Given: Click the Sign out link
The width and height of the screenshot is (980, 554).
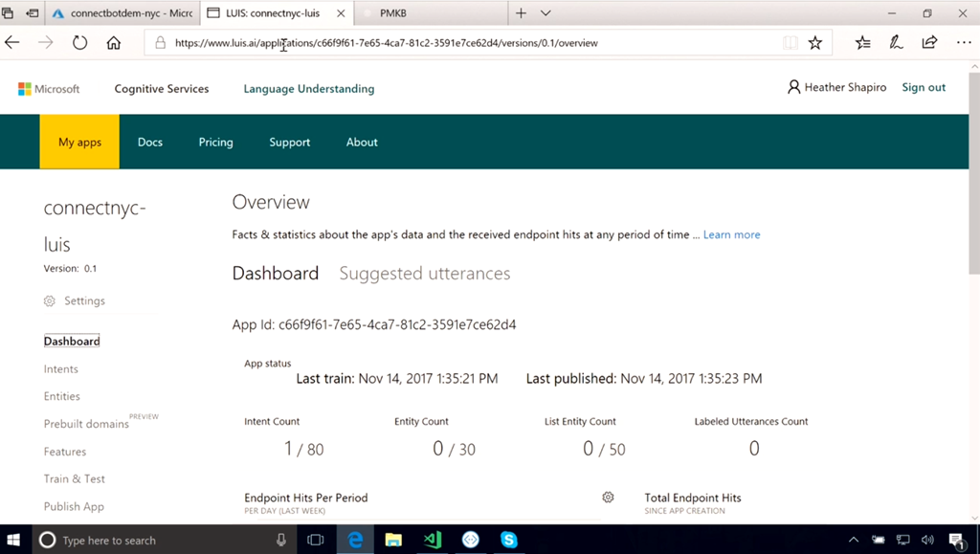Looking at the screenshot, I should click(924, 87).
